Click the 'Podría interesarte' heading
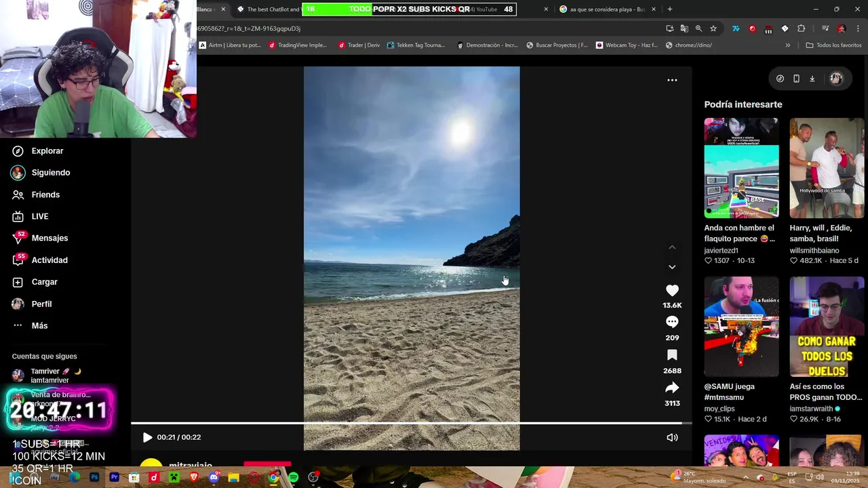Screen dimensions: 868x488 point(743,104)
